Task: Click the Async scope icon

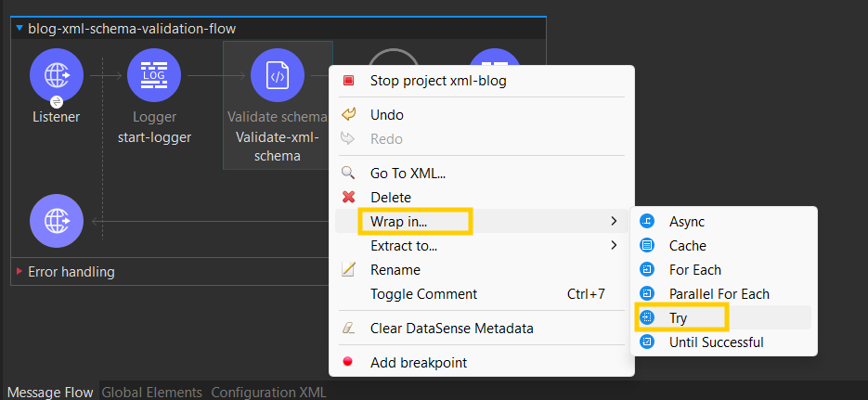Action: (x=648, y=222)
